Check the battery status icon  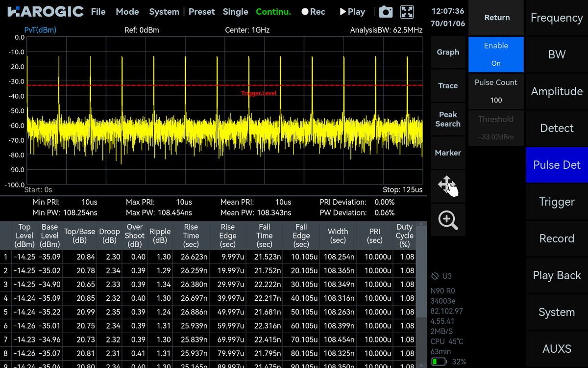coord(439,362)
